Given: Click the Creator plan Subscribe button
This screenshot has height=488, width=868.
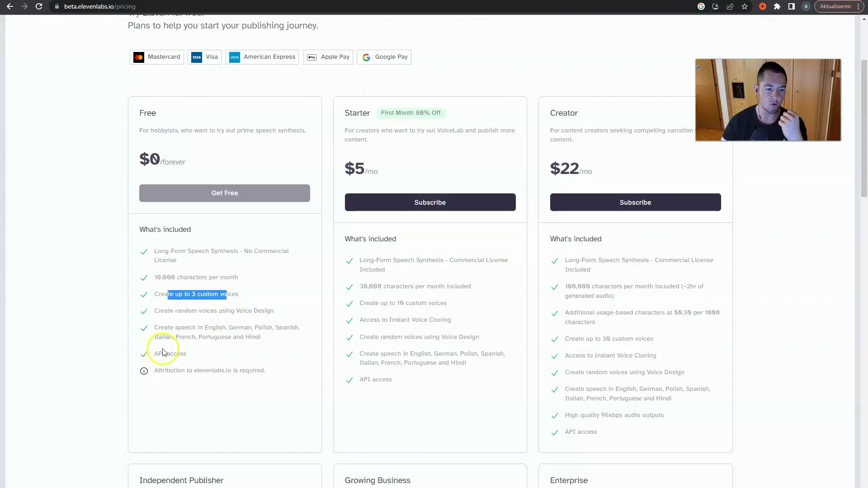Looking at the screenshot, I should click(636, 202).
